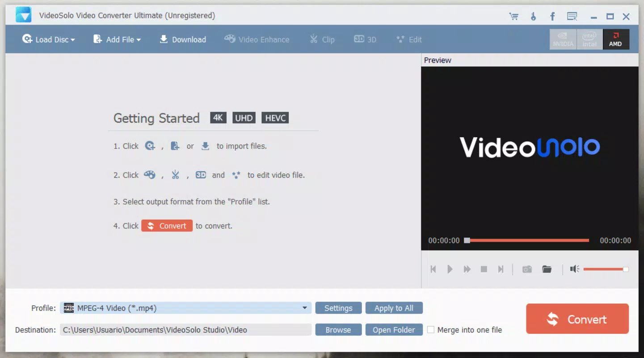644x358 pixels.
Task: Click the add file icon in step 1
Action: [175, 146]
